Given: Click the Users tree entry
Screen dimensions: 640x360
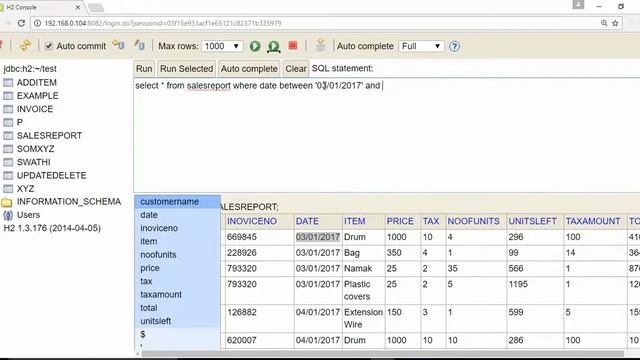Looking at the screenshot, I should (28, 215).
